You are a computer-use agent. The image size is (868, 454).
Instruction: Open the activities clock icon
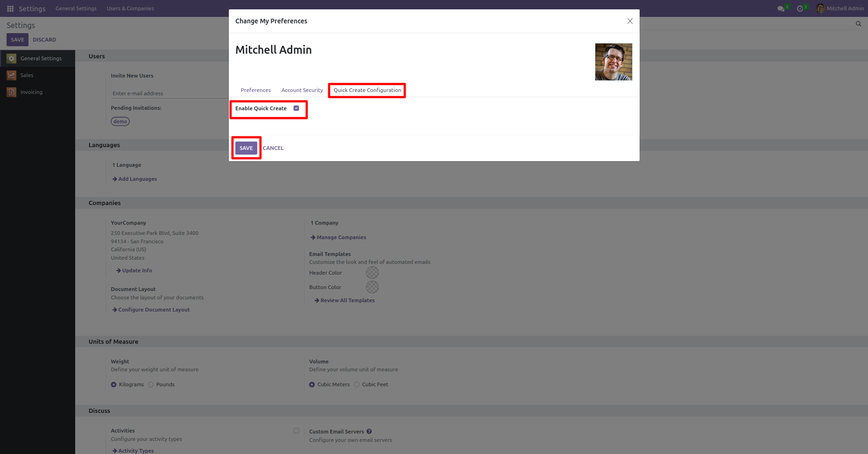pyautogui.click(x=800, y=8)
